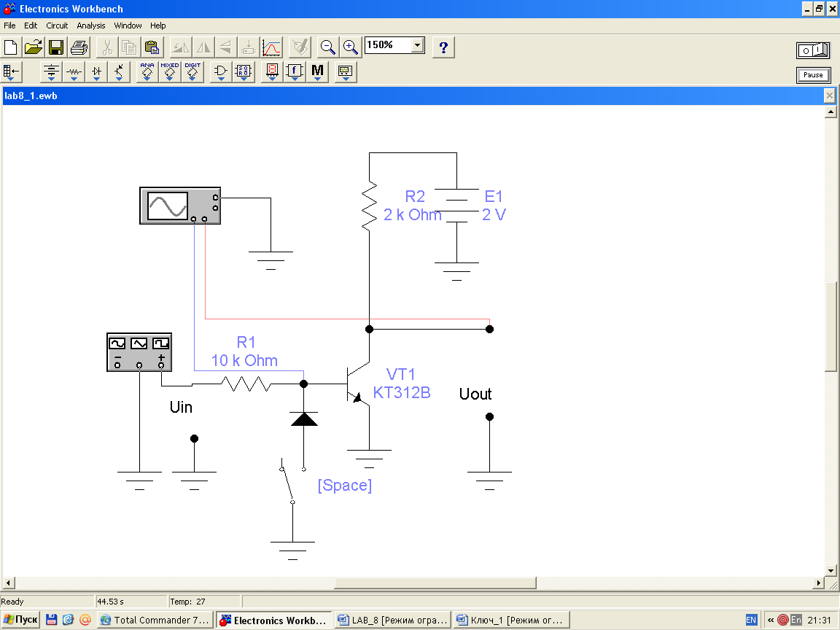This screenshot has width=840, height=630.
Task: Switch to Total Commander taskbar button
Action: (x=155, y=620)
